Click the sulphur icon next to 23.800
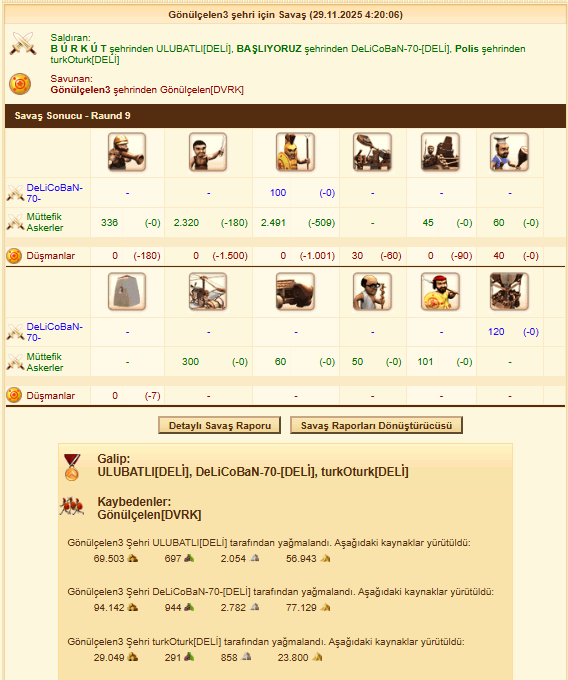This screenshot has height=680, width=568. tap(317, 657)
